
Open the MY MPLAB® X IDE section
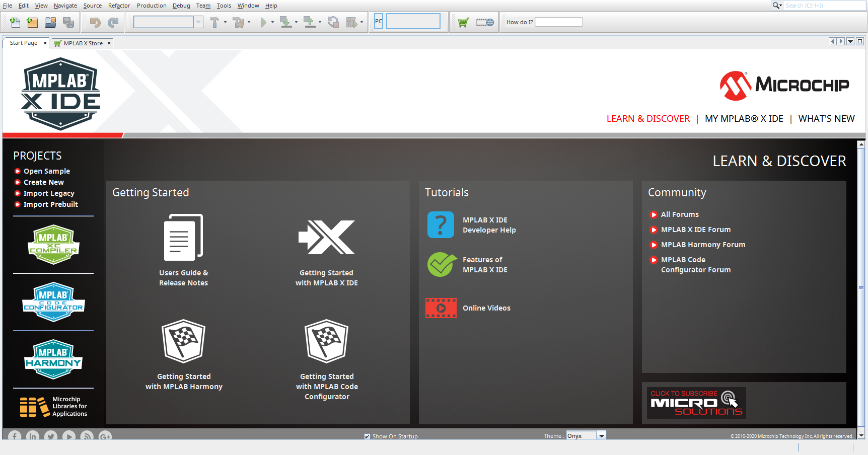(x=744, y=119)
